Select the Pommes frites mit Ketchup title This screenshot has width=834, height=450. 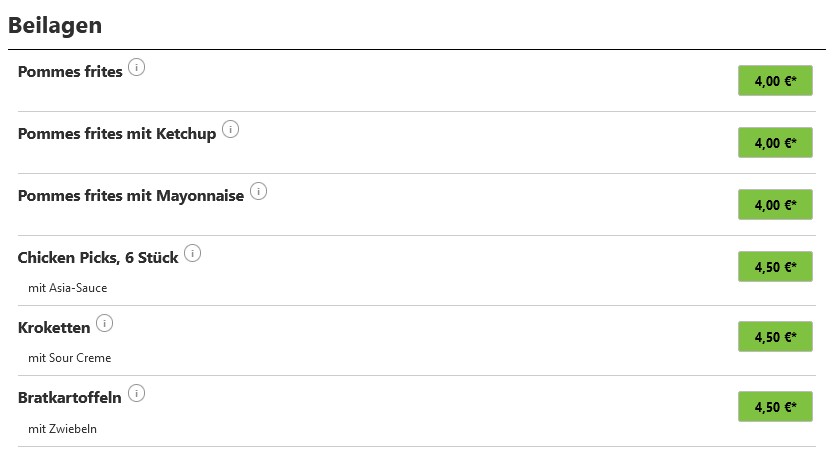(117, 134)
